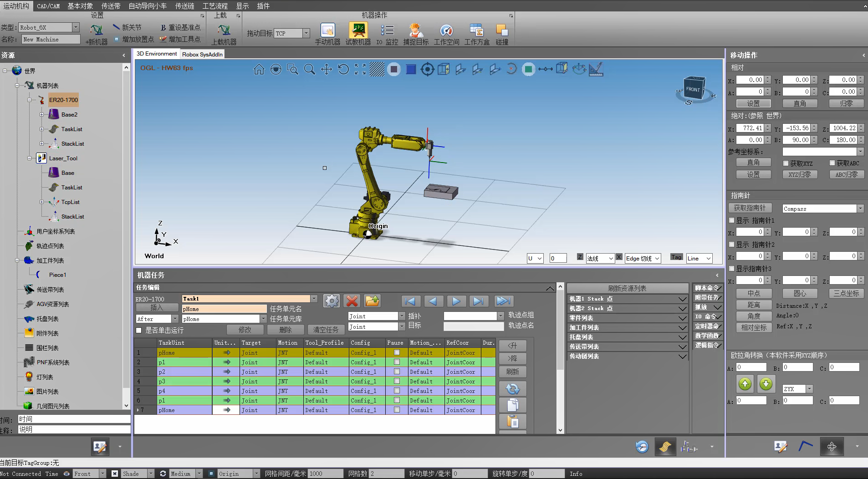This screenshot has width=868, height=479.
Task: Toggle 显示 指南针1 checkbox
Action: pos(732,220)
